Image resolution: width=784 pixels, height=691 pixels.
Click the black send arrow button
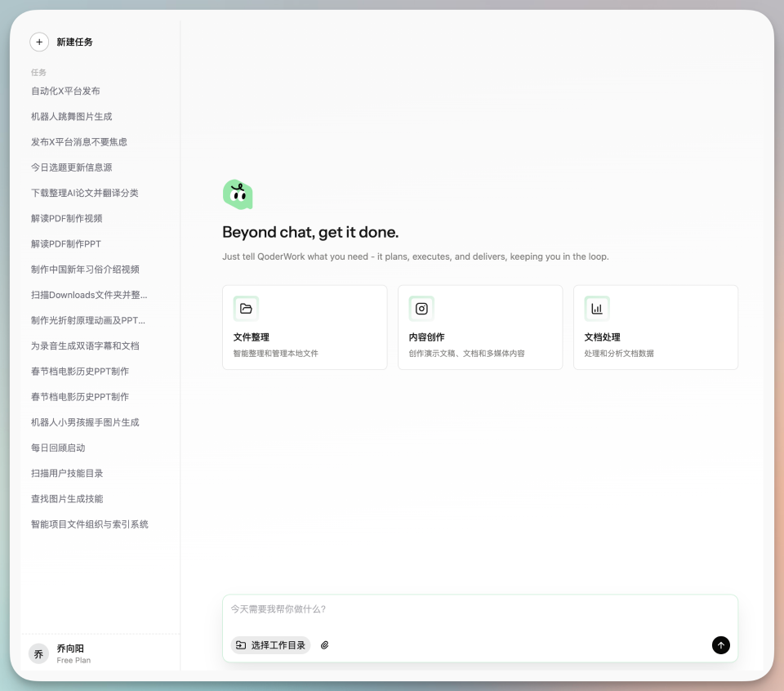tap(720, 645)
